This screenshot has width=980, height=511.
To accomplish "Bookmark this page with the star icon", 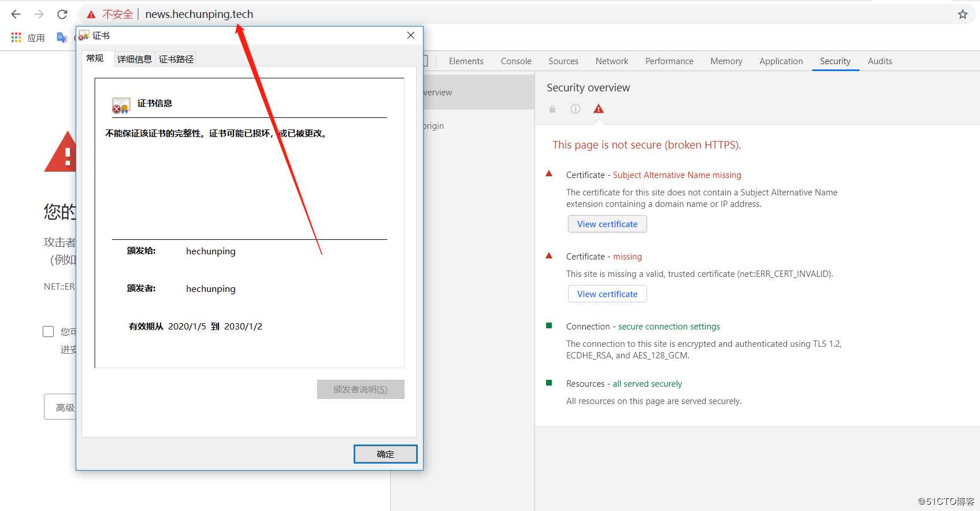I will (x=963, y=14).
